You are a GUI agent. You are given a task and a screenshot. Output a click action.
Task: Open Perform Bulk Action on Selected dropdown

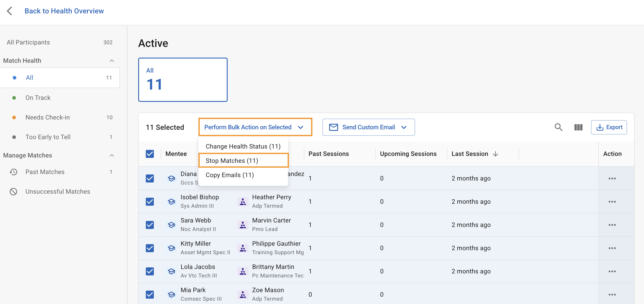pyautogui.click(x=255, y=127)
